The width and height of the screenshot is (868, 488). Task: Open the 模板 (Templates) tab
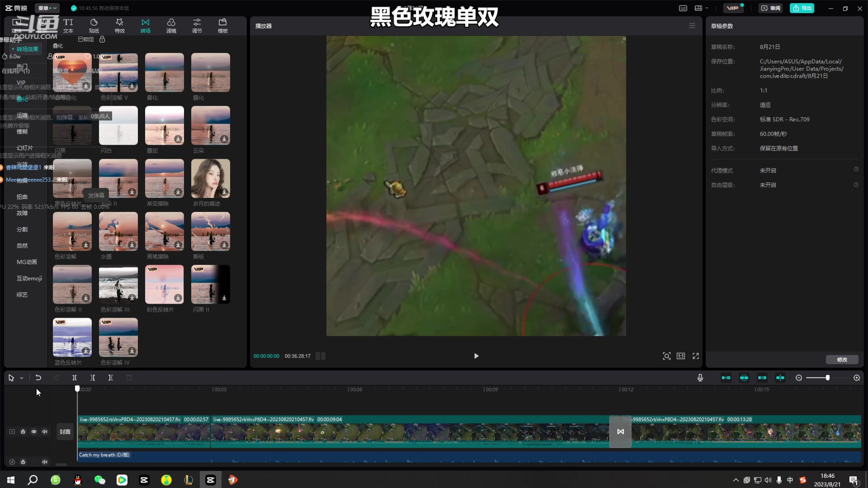pos(223,26)
